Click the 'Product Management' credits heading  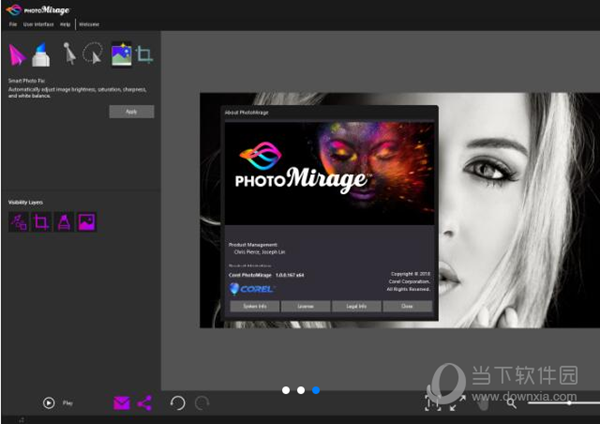pos(253,245)
